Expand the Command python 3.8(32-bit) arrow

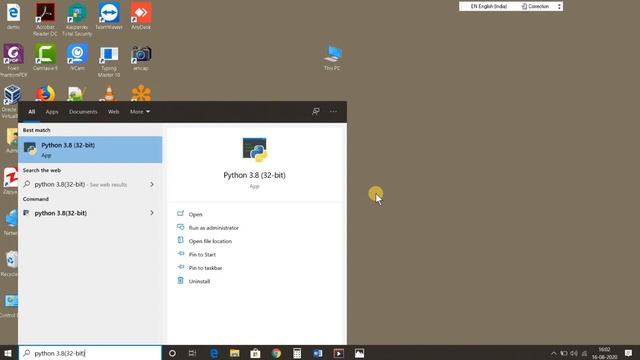(x=152, y=213)
